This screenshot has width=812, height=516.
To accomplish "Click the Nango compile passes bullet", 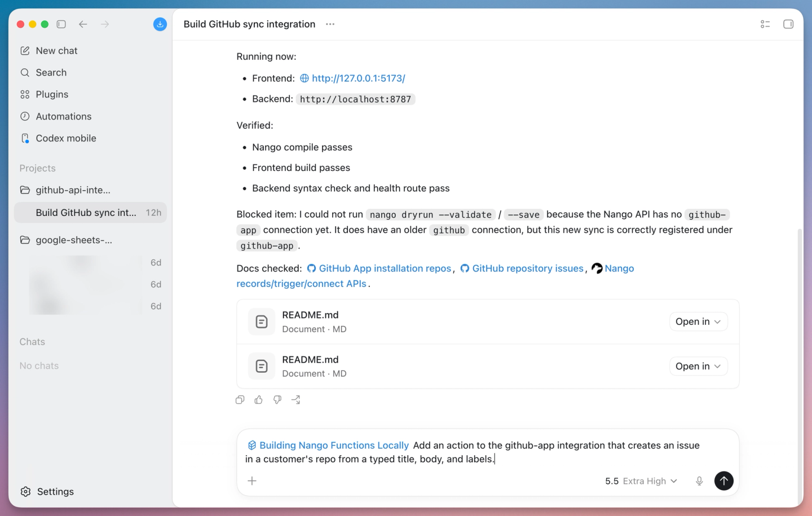I will (302, 147).
